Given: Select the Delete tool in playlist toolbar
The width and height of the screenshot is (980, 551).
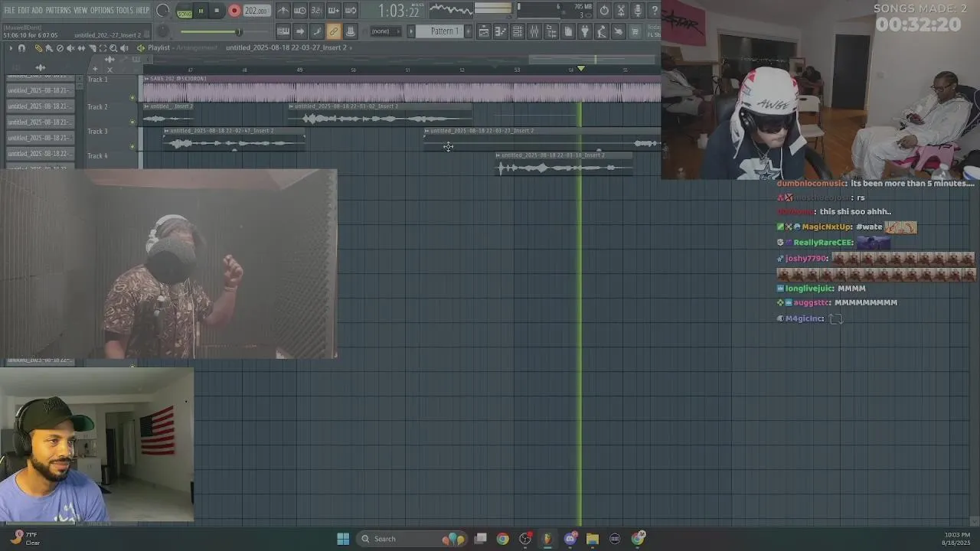Looking at the screenshot, I should [60, 47].
